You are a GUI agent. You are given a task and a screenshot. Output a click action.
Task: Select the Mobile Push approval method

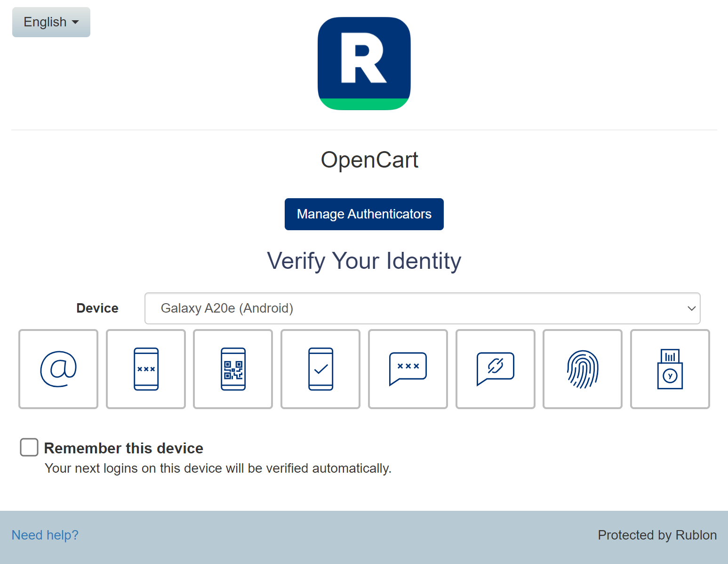point(320,369)
